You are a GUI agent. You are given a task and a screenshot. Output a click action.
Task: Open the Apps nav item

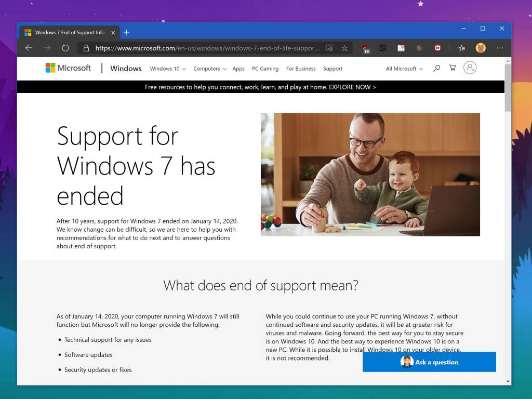pos(238,69)
